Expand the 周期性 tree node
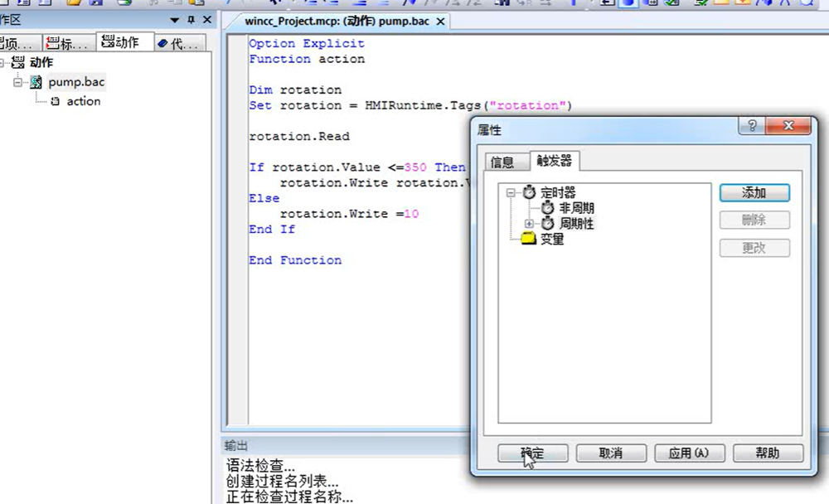 529,224
